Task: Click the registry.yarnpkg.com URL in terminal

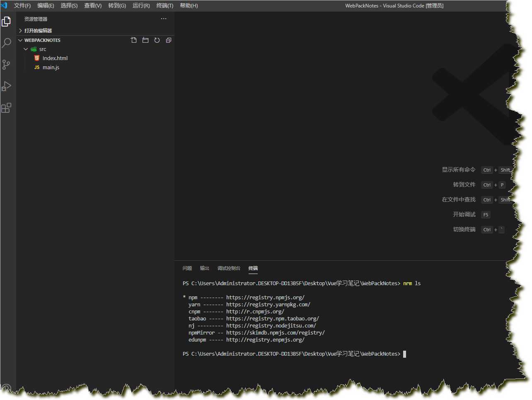Action: click(268, 305)
